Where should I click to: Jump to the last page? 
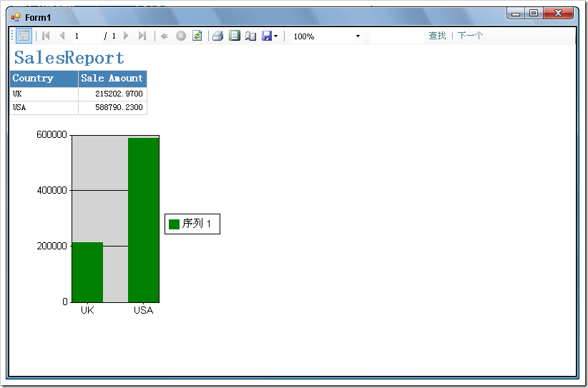point(142,36)
